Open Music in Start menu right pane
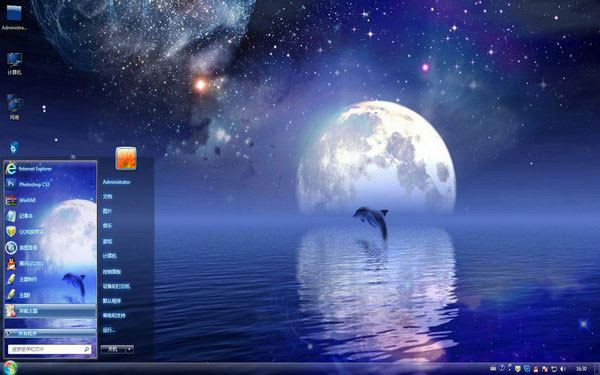Viewport: 600px width, 375px height. 107,226
